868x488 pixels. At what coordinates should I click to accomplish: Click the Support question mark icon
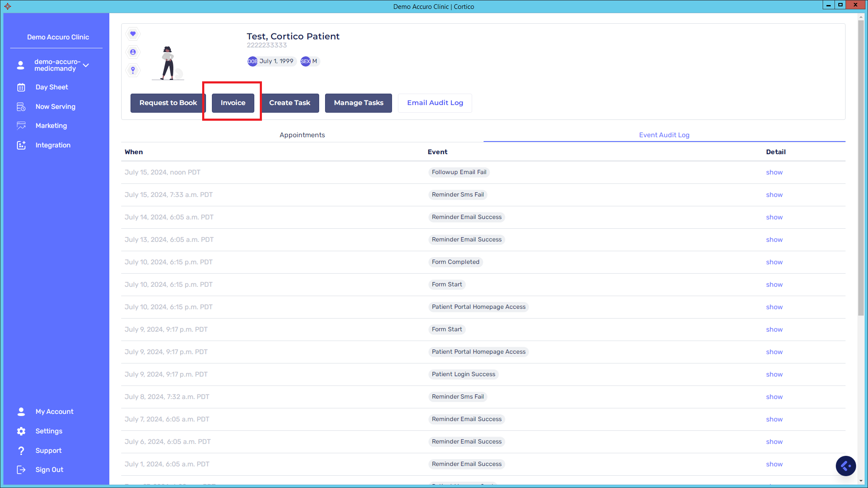(21, 451)
